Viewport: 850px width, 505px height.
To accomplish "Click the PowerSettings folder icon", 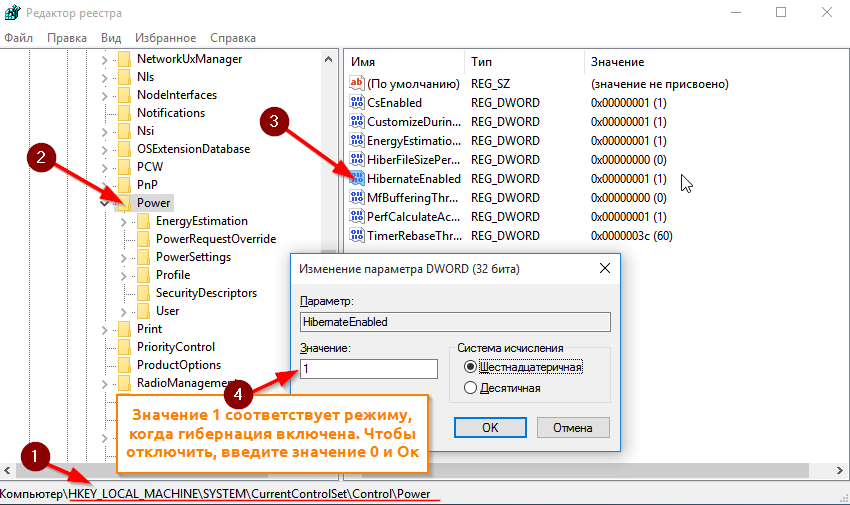I will 144,256.
